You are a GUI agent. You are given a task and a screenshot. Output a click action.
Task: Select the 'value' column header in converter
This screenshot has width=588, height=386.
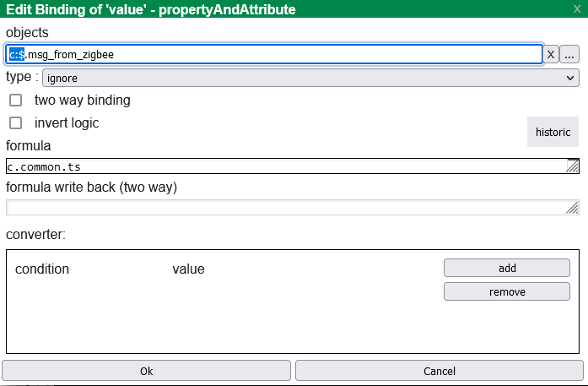(188, 269)
